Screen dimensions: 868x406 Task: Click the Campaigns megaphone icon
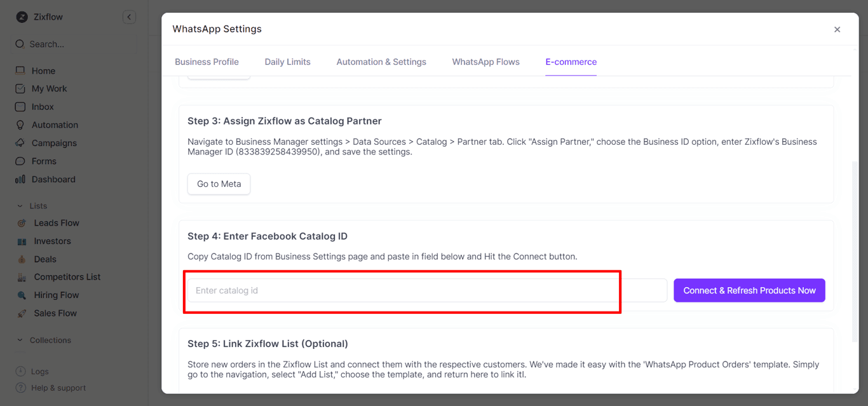(x=21, y=142)
